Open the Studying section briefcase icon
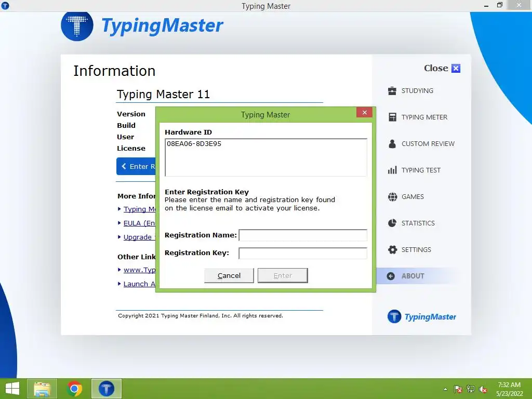The height and width of the screenshot is (399, 532). pyautogui.click(x=392, y=91)
